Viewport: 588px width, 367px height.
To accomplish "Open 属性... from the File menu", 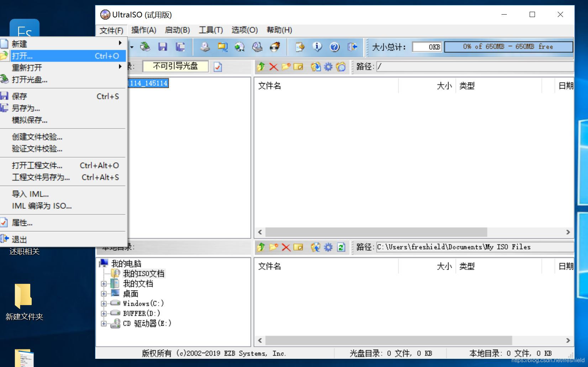I will coord(63,223).
